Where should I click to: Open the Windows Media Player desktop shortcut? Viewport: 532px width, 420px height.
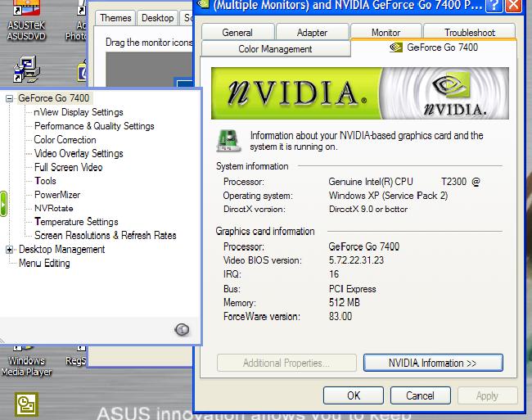[x=26, y=361]
